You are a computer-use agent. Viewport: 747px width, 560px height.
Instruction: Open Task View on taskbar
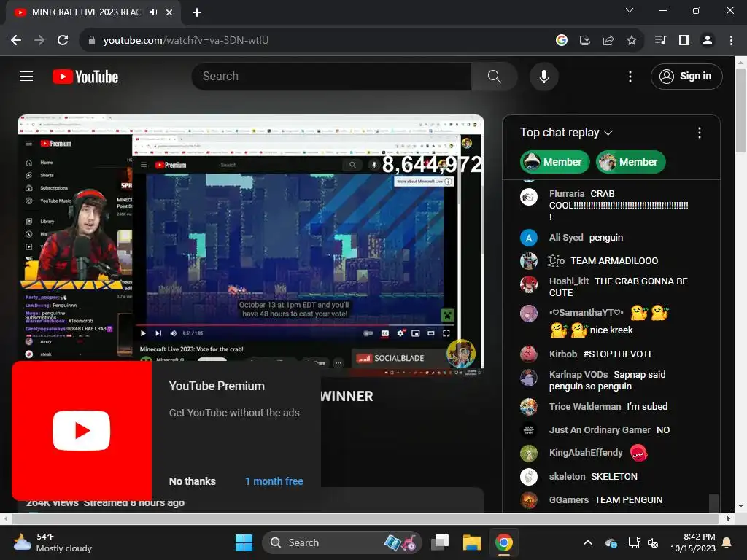[440, 542]
